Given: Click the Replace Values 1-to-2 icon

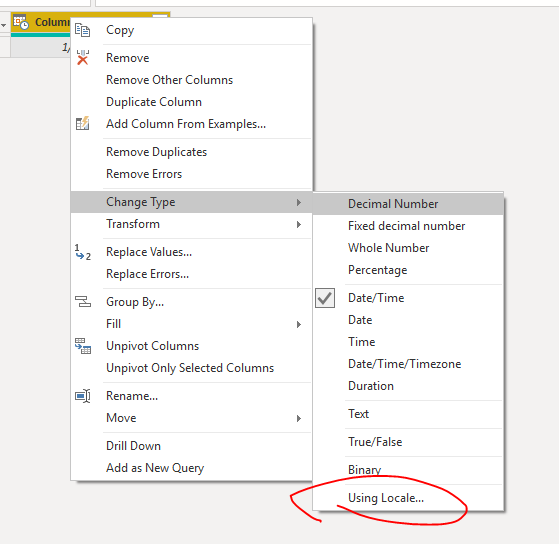Looking at the screenshot, I should point(82,252).
